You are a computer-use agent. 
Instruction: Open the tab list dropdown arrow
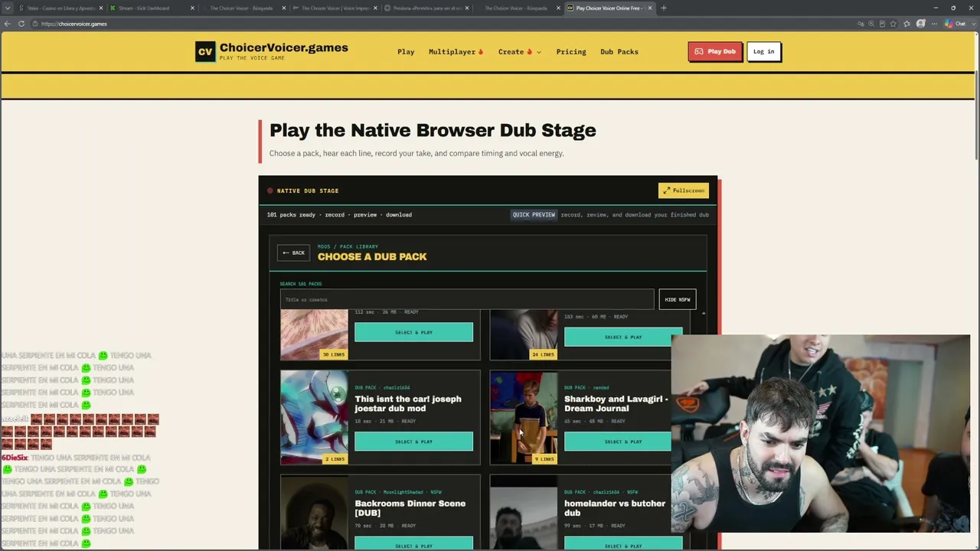(x=7, y=8)
